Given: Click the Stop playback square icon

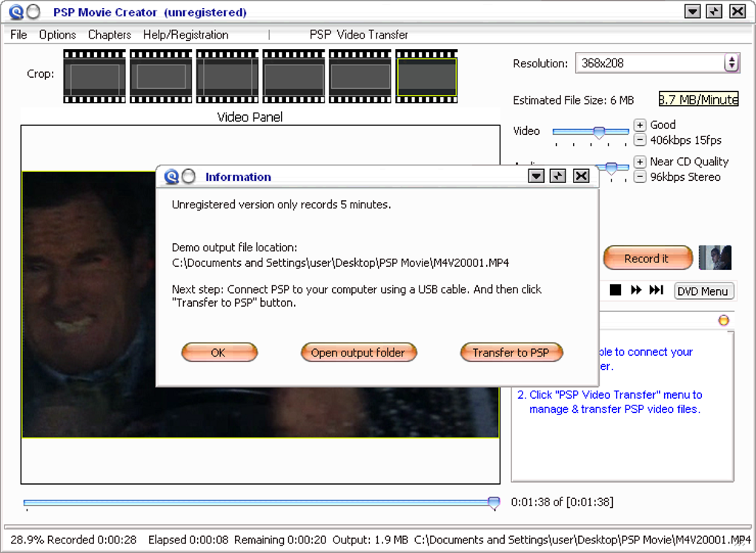Looking at the screenshot, I should point(615,290).
